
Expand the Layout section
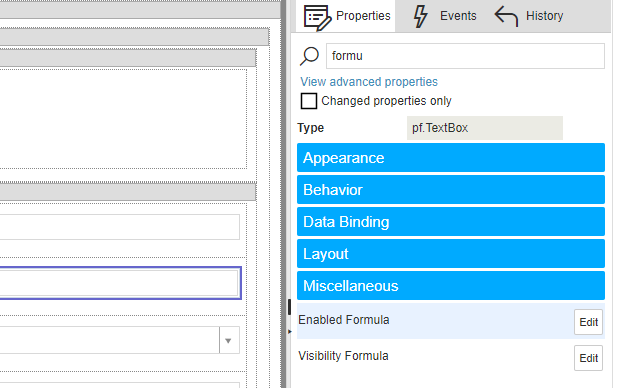click(x=451, y=254)
